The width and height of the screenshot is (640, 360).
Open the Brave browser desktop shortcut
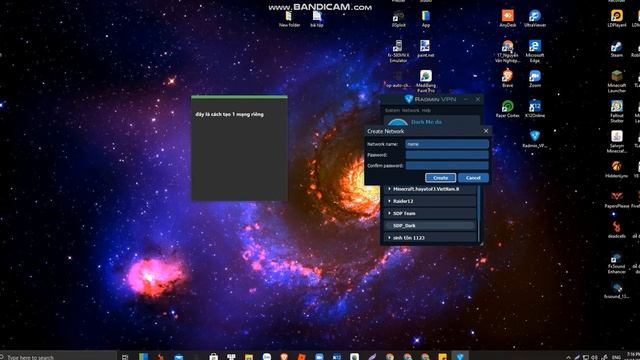click(x=508, y=79)
